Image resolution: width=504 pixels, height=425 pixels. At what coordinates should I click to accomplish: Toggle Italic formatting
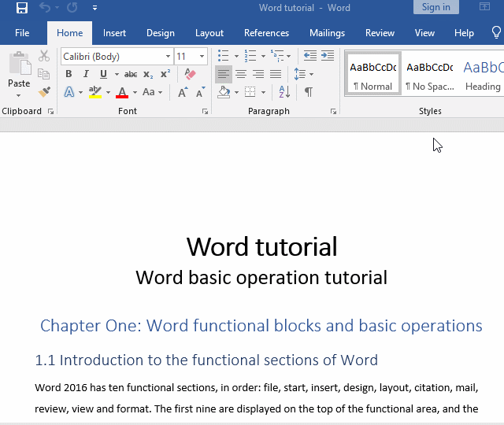(x=86, y=74)
